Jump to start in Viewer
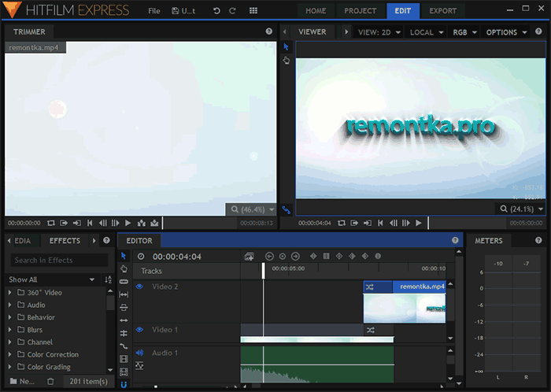551x392 pixels. pos(380,223)
